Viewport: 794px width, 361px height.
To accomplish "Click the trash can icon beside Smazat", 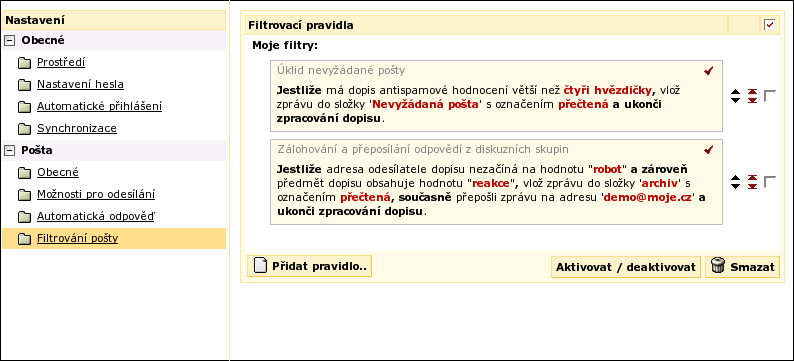I will pos(717,266).
